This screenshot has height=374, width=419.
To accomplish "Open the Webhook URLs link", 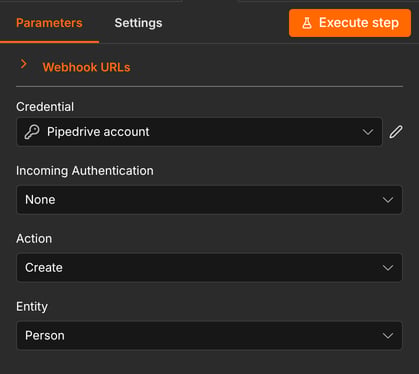I will point(86,67).
